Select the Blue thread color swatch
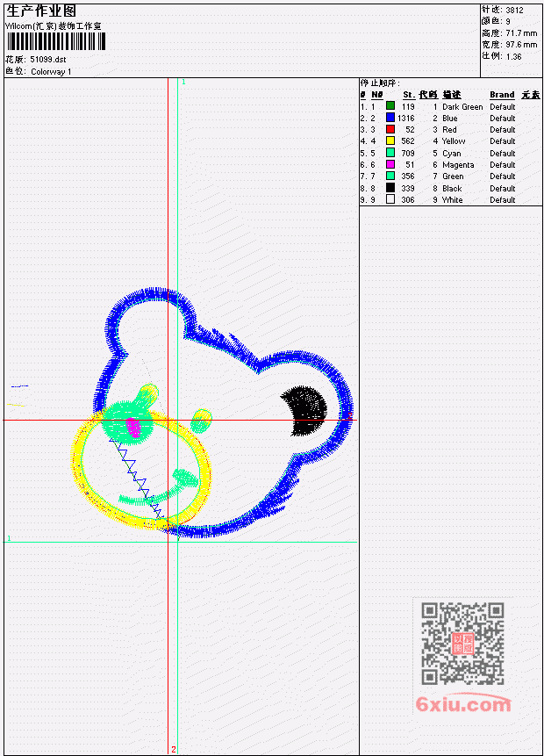This screenshot has width=544, height=756. [390, 118]
